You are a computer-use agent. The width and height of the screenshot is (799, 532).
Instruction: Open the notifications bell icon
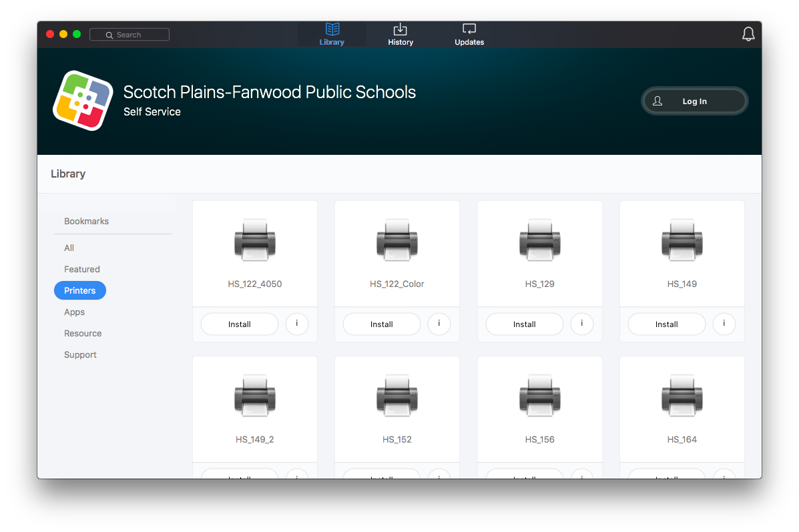coord(748,34)
